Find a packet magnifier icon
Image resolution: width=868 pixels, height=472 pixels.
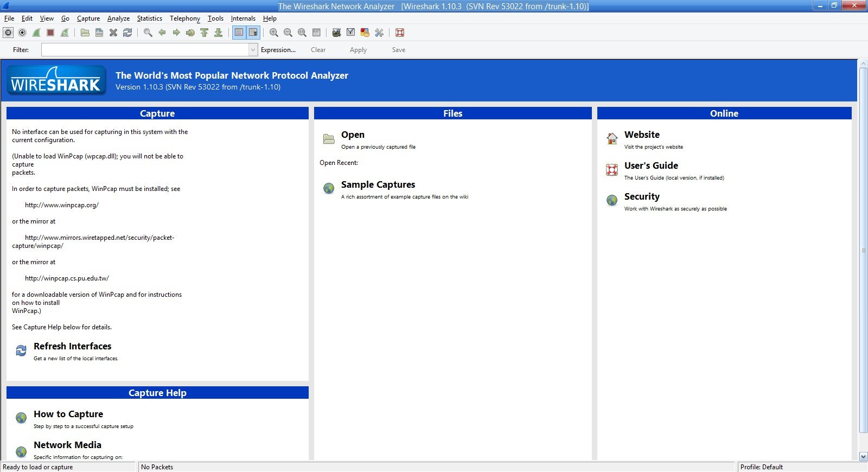[148, 33]
